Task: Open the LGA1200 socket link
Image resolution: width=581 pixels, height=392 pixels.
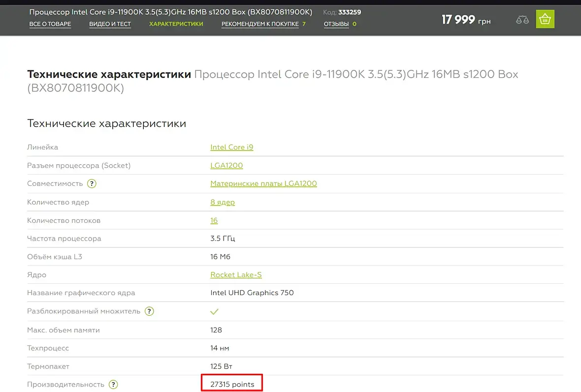Action: [x=226, y=165]
